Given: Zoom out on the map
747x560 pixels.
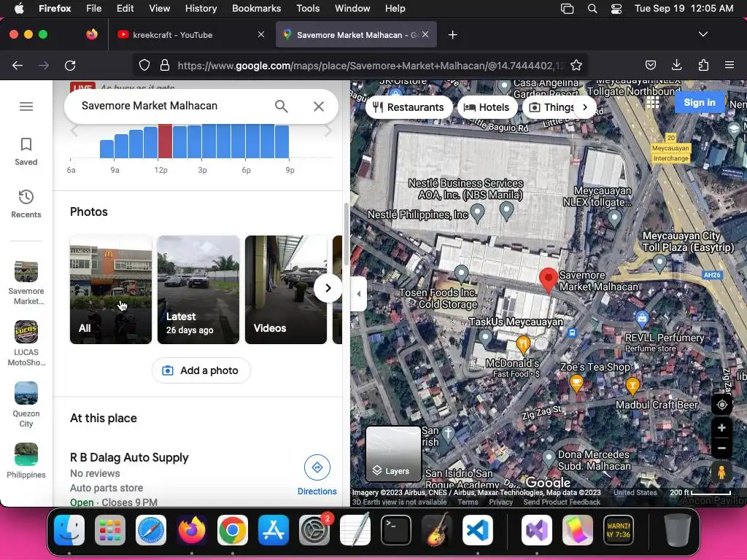Looking at the screenshot, I should coord(721,448).
